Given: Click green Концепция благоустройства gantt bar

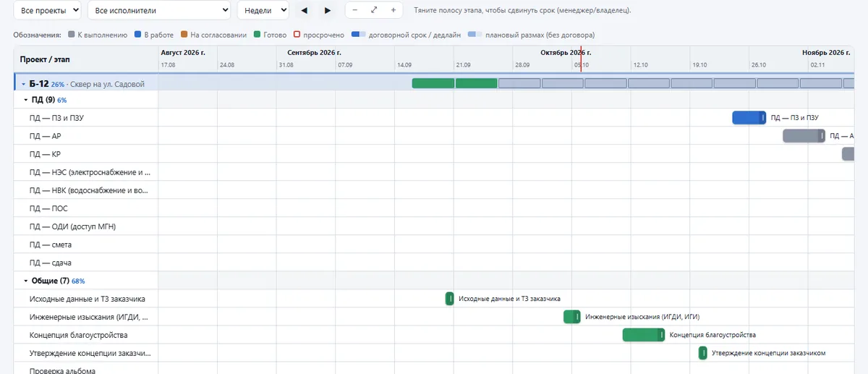Looking at the screenshot, I should (644, 334).
